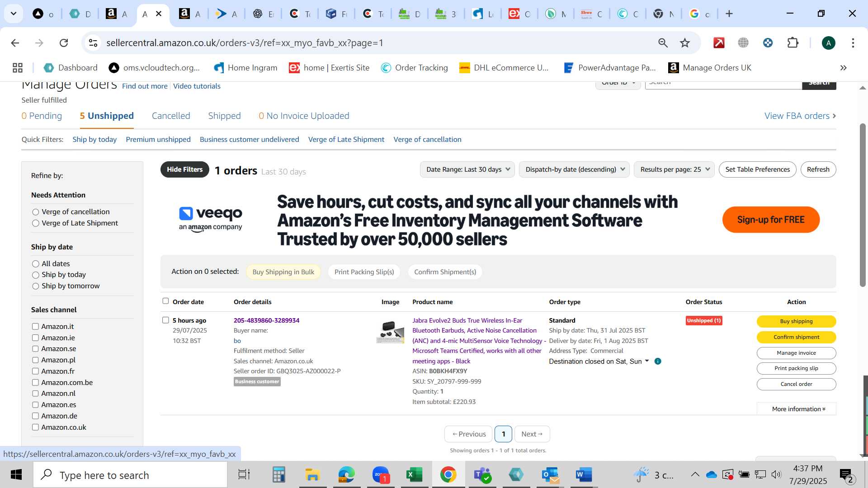The height and width of the screenshot is (488, 868).
Task: Open the browser zoom magnifier icon
Action: point(663,43)
